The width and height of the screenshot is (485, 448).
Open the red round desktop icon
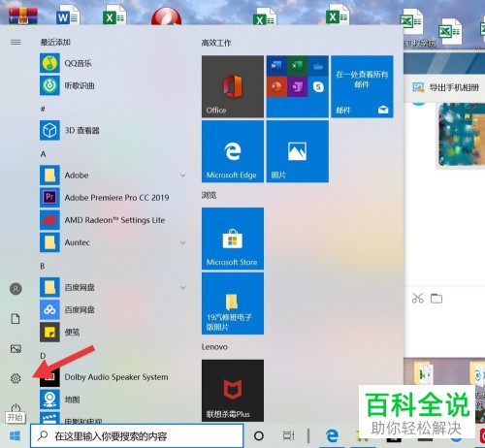tap(167, 16)
